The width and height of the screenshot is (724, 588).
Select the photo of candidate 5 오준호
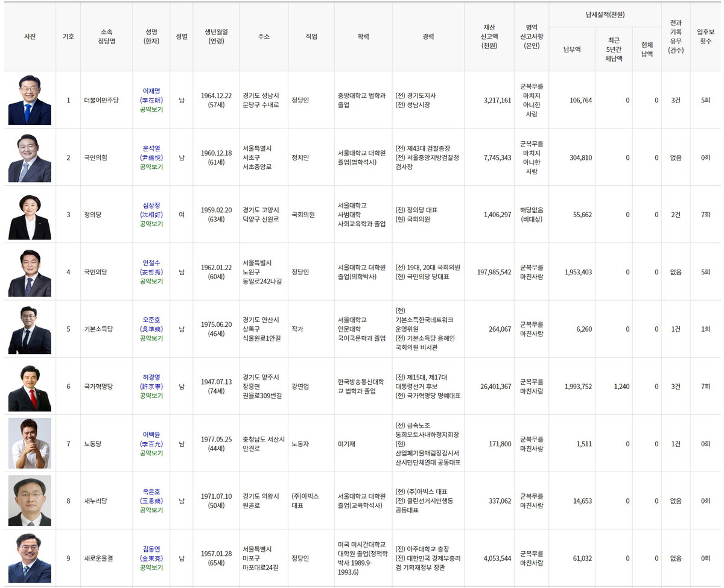[x=30, y=329]
